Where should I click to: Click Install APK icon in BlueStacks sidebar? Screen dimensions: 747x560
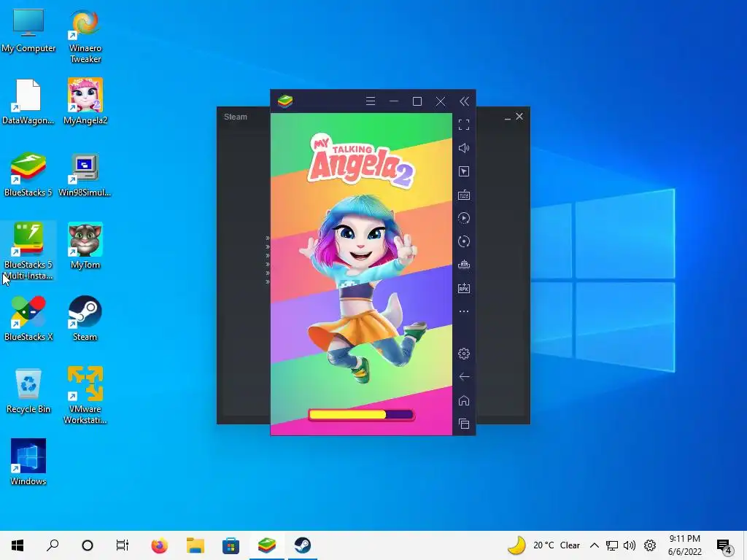tap(464, 288)
